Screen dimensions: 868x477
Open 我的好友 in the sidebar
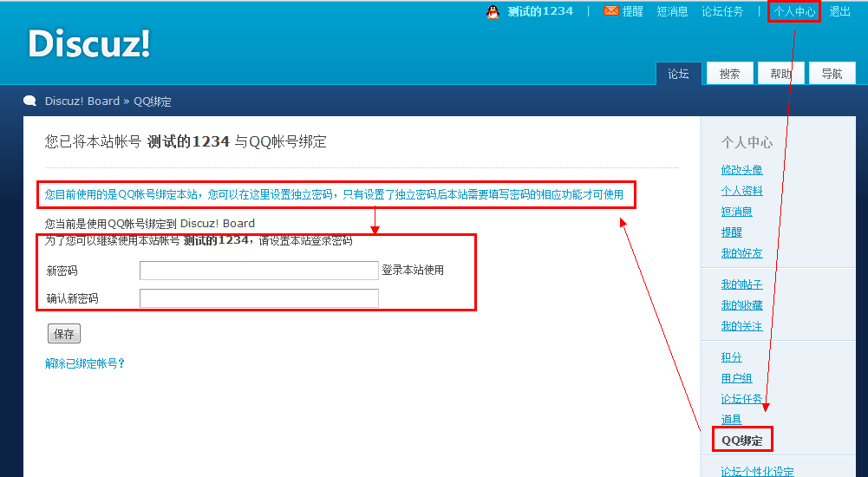click(x=741, y=253)
